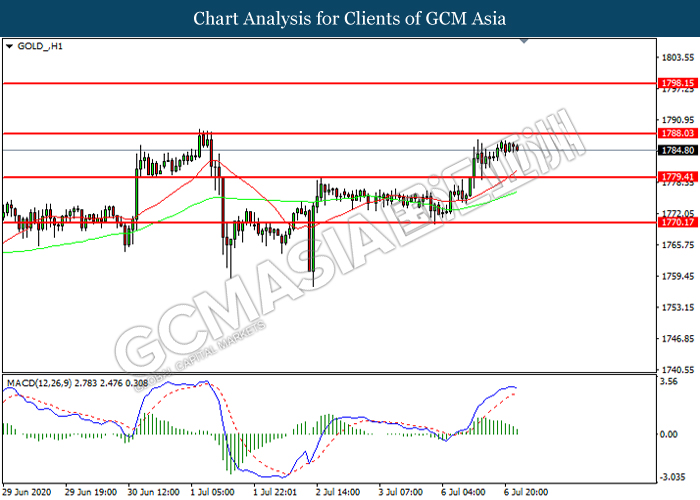The width and height of the screenshot is (700, 500).
Task: Click the chart shift marker on top edge
Action: 521,43
